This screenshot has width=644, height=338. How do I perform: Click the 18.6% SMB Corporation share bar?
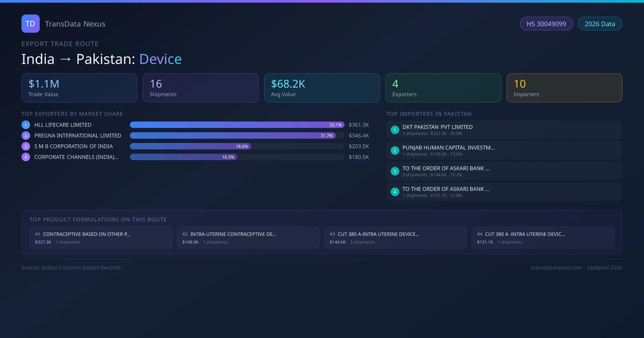pos(190,146)
